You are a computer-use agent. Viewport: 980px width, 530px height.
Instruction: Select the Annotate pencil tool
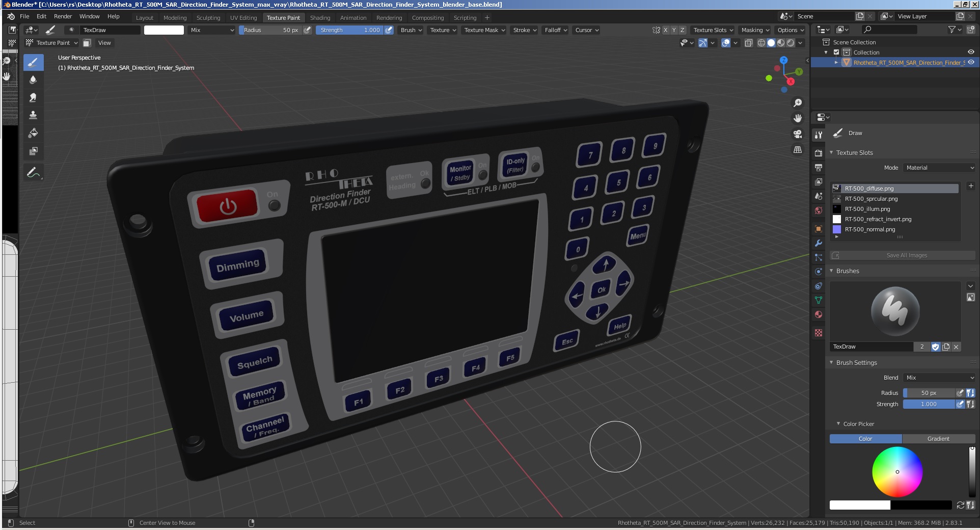[x=33, y=173]
